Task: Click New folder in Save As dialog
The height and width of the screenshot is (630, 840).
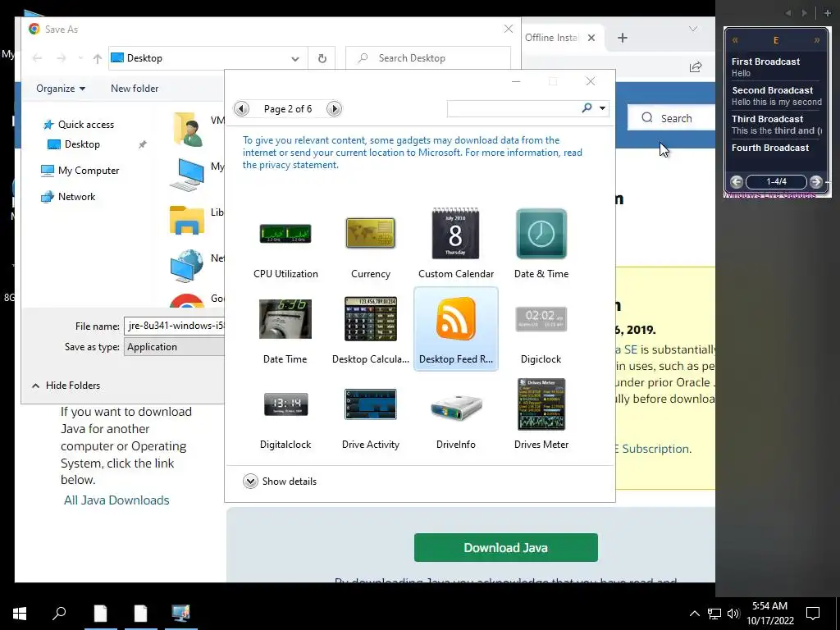Action: [135, 89]
